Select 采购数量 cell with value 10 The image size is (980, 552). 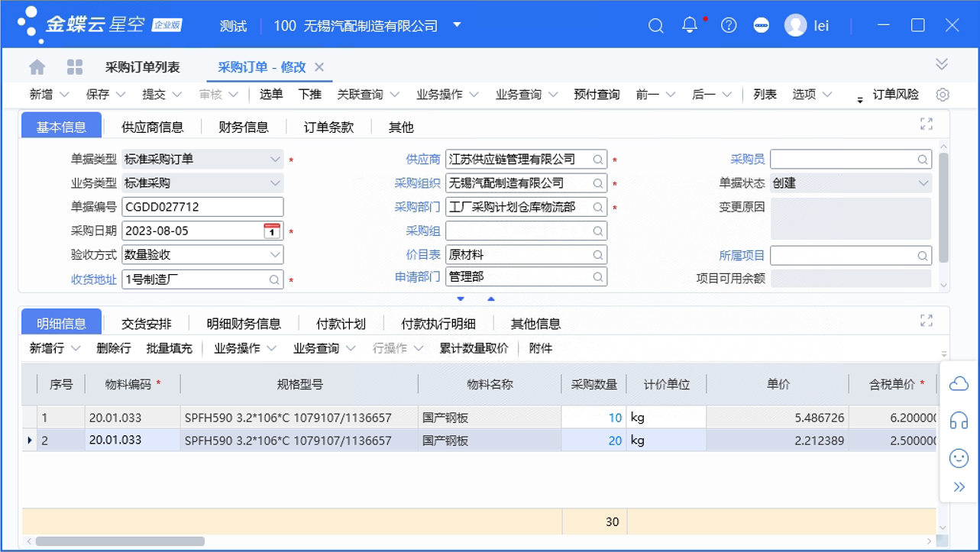coord(593,418)
